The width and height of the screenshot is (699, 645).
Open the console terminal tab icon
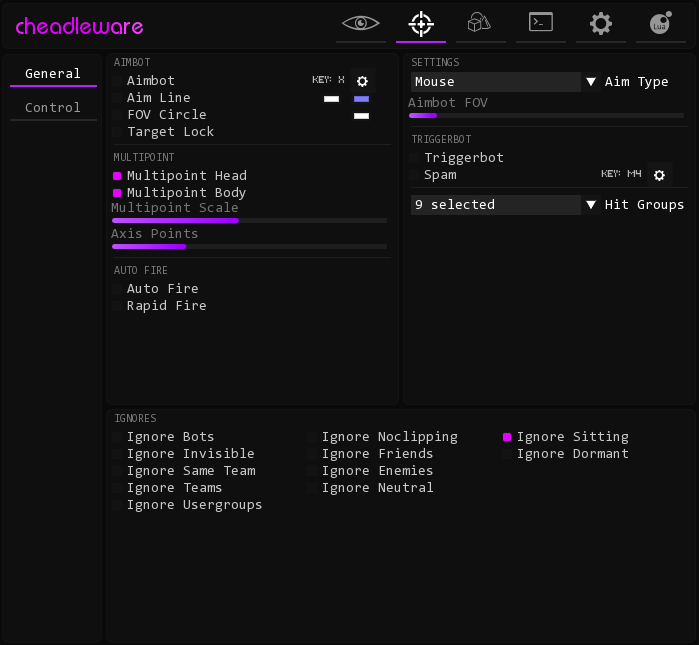click(x=541, y=22)
